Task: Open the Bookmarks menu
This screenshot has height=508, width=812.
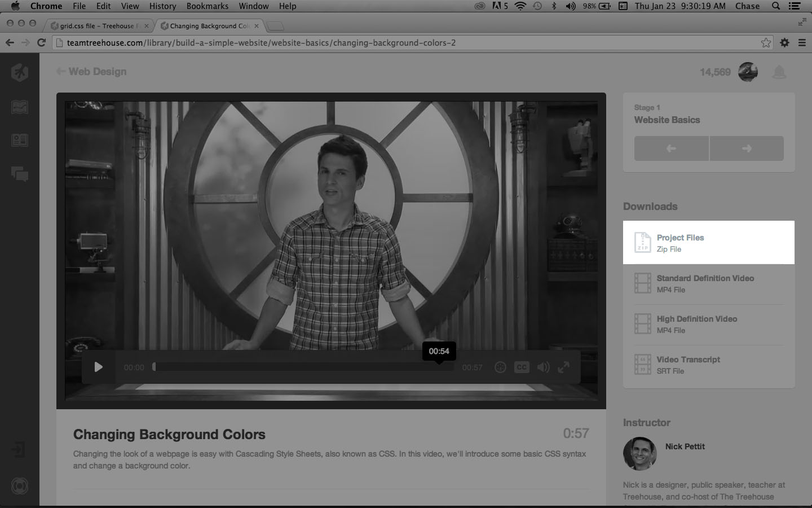Action: pyautogui.click(x=207, y=6)
